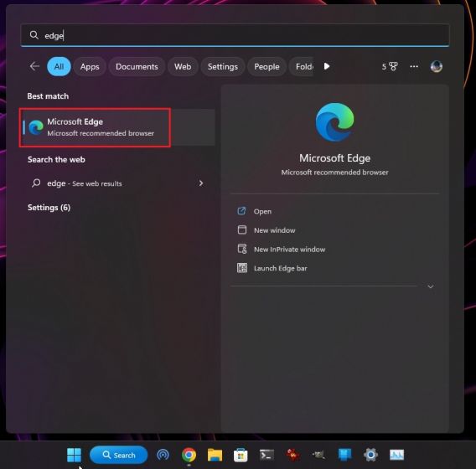Open the blue podcast-style taskbar app

pyautogui.click(x=163, y=455)
